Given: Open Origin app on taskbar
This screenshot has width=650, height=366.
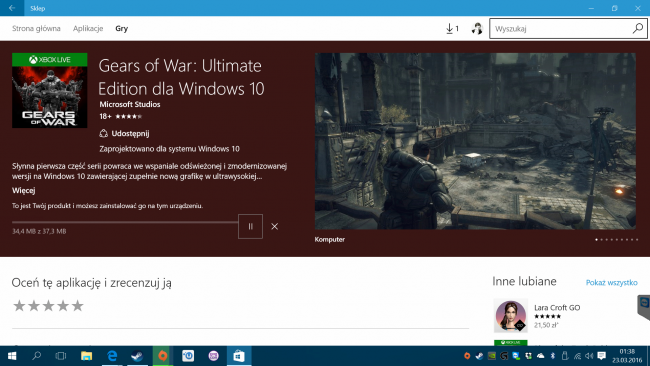Looking at the screenshot, I should pos(162,356).
